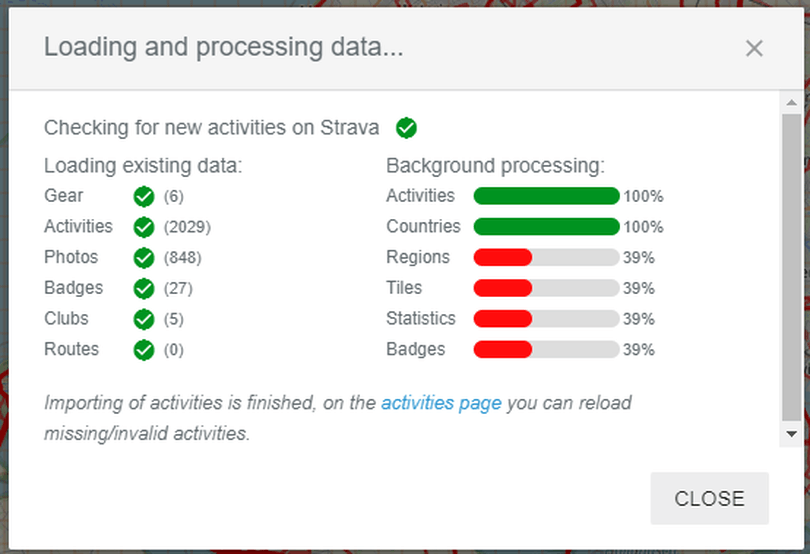
Task: Click the Activities loaded checkmark icon
Action: pos(144,227)
